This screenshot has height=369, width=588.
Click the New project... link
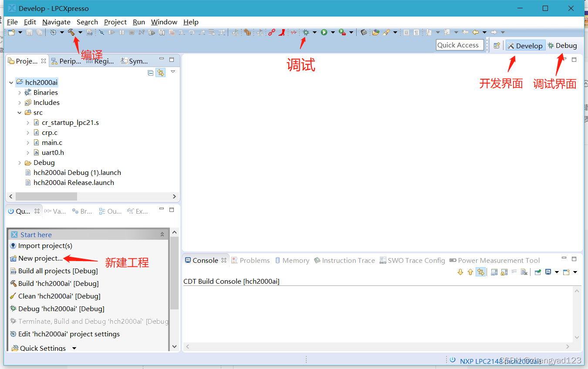40,258
